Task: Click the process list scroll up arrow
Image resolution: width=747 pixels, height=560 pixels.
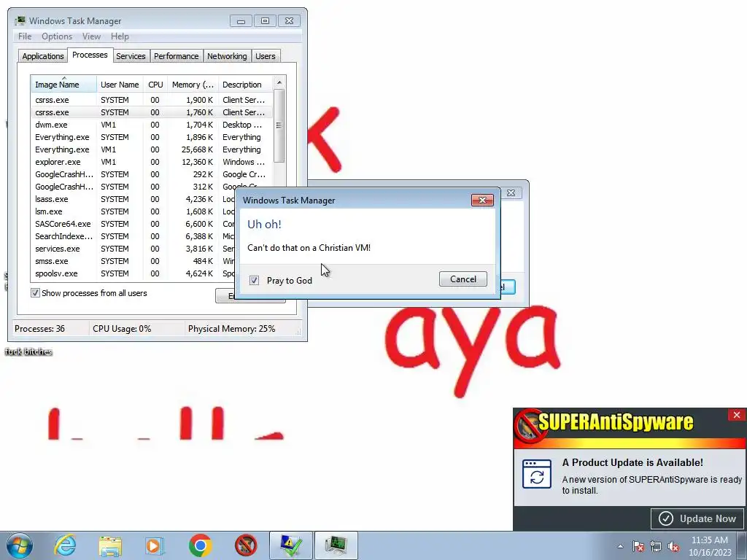Action: (279, 83)
